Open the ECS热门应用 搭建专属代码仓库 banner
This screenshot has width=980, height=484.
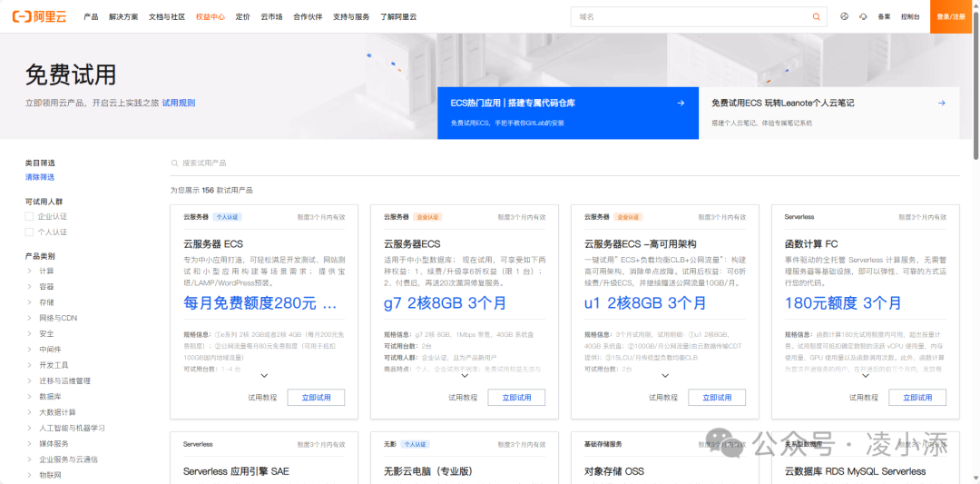coord(568,113)
